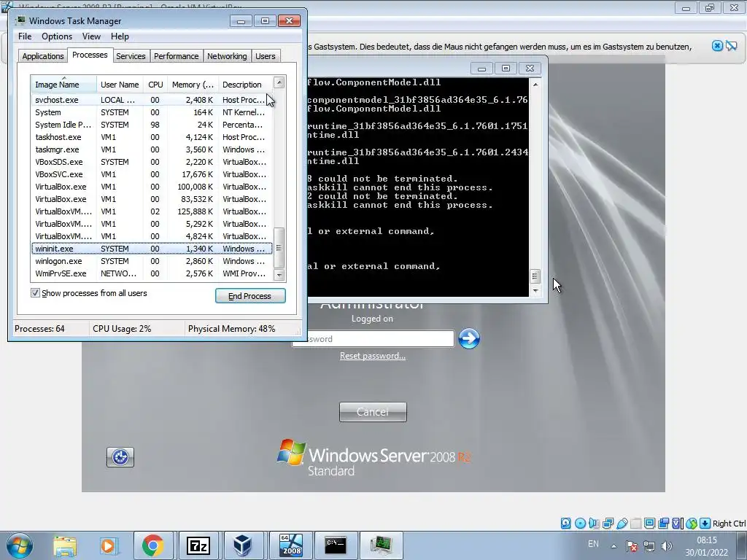
Task: Click the command prompt scroll down arrow
Action: [535, 290]
